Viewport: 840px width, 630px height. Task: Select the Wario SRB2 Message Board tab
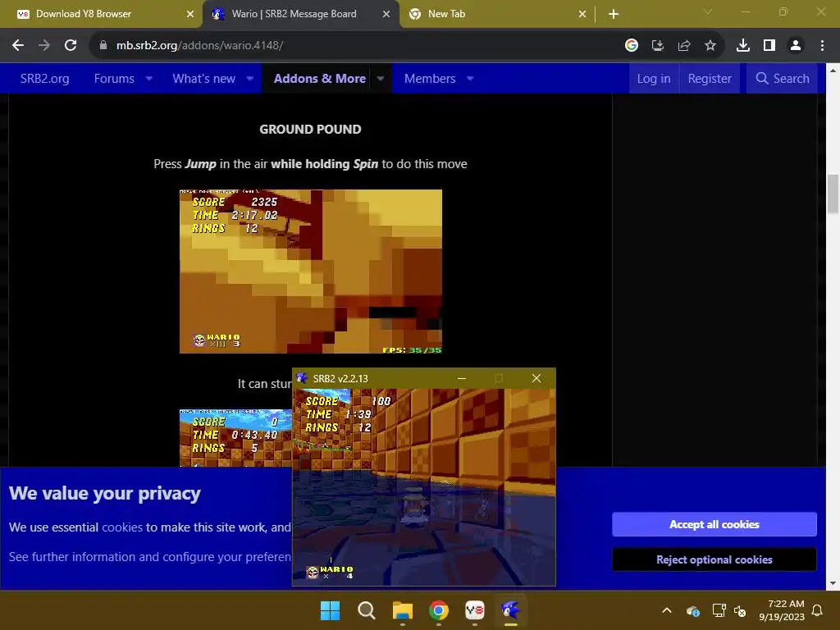pos(300,14)
